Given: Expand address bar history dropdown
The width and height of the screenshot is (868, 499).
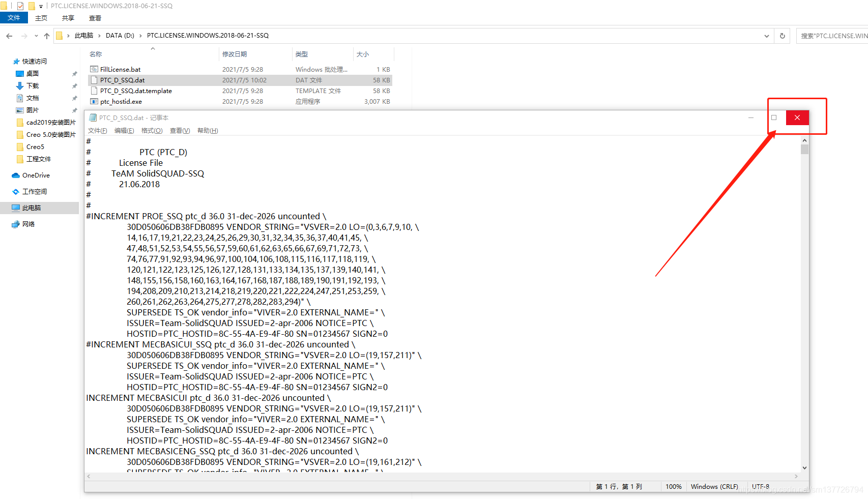Looking at the screenshot, I should coord(767,36).
